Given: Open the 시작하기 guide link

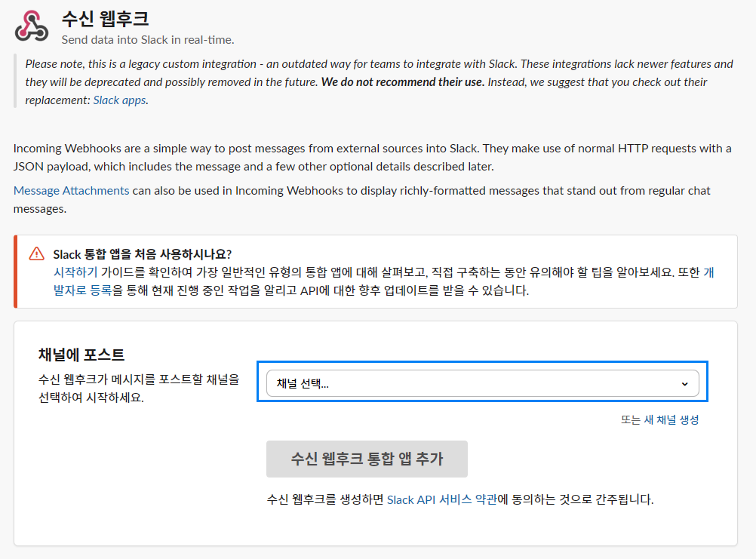Looking at the screenshot, I should tap(75, 272).
